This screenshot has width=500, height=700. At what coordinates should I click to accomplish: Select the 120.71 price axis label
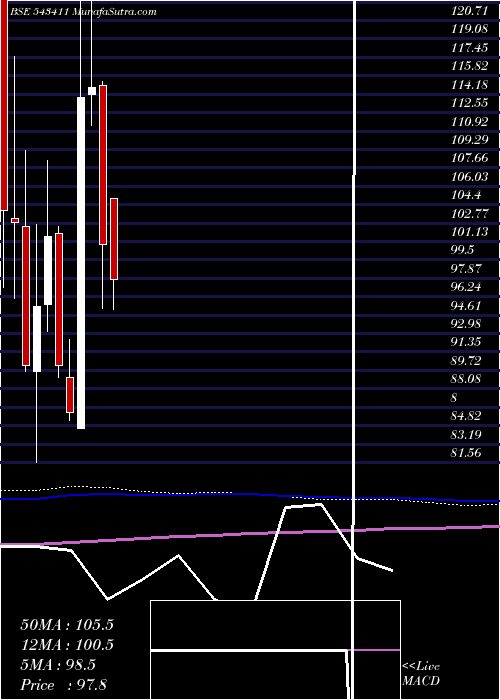[470, 11]
